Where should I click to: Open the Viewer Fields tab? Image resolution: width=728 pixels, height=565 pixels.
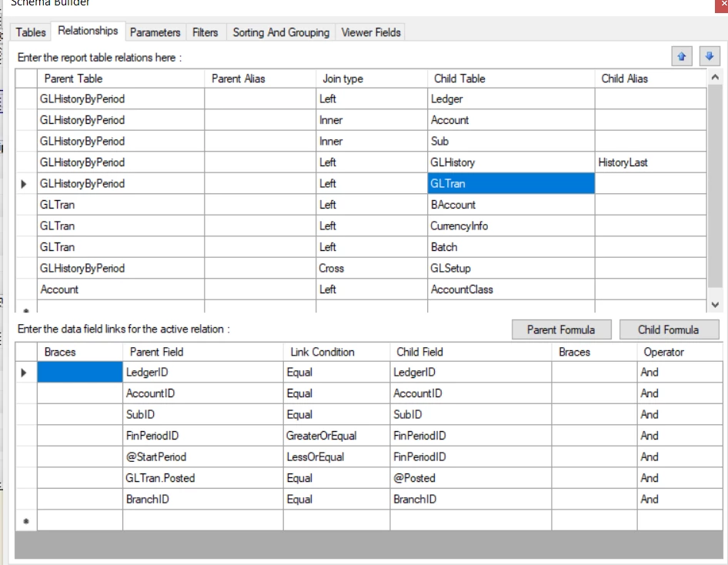370,32
